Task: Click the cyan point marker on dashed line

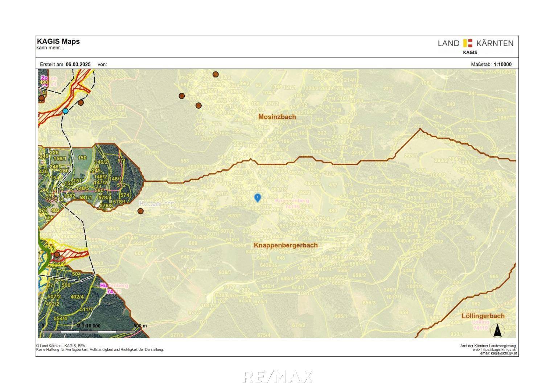Action: tap(65, 111)
